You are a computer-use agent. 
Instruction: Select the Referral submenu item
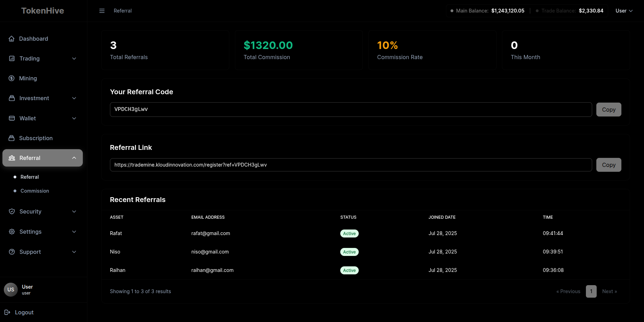pos(30,177)
